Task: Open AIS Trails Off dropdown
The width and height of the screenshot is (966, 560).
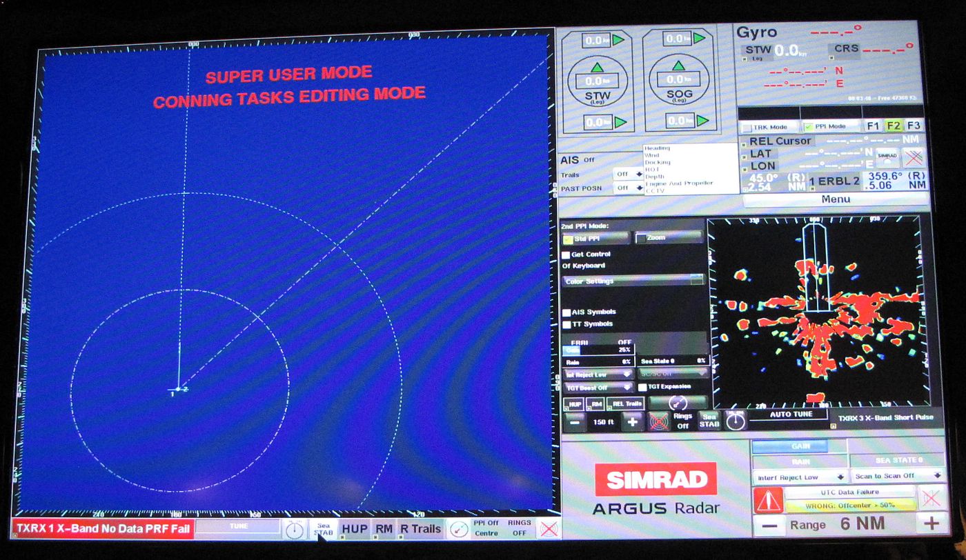Action: tap(628, 174)
